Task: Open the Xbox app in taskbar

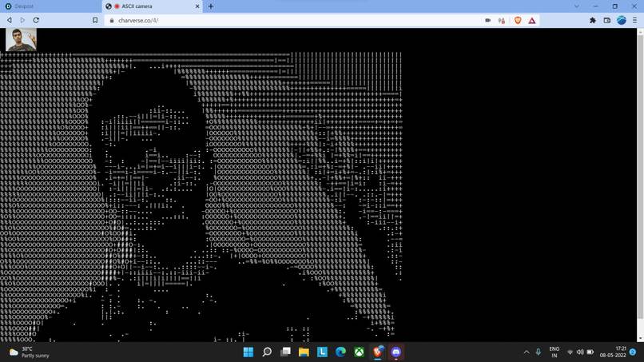Action: (x=360, y=352)
